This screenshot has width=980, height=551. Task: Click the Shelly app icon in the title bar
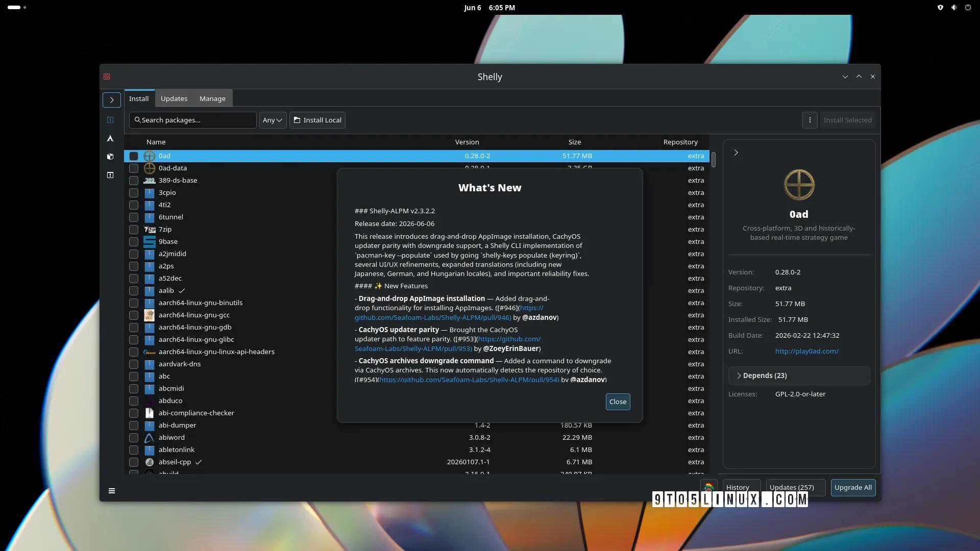coord(107,77)
